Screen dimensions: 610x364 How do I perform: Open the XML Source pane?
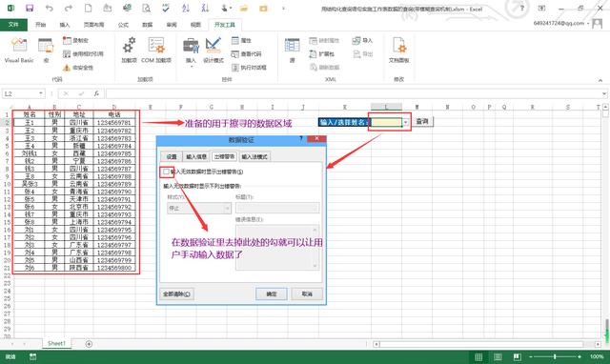tap(293, 50)
